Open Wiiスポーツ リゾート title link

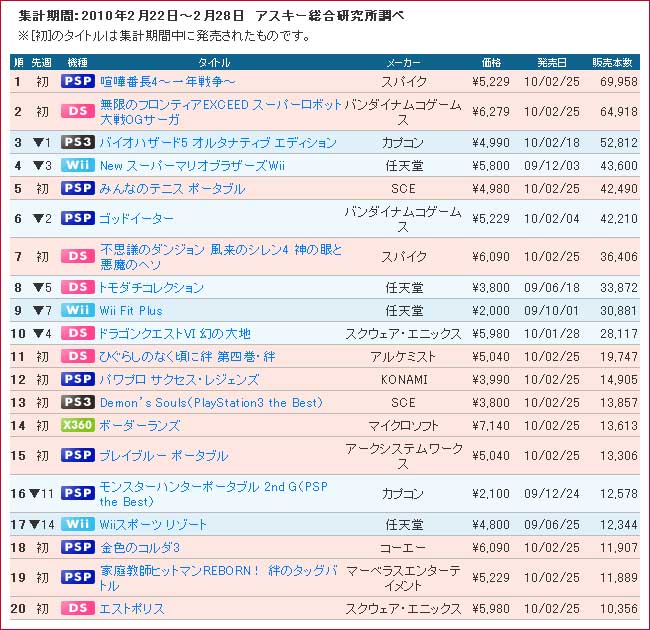point(153,524)
